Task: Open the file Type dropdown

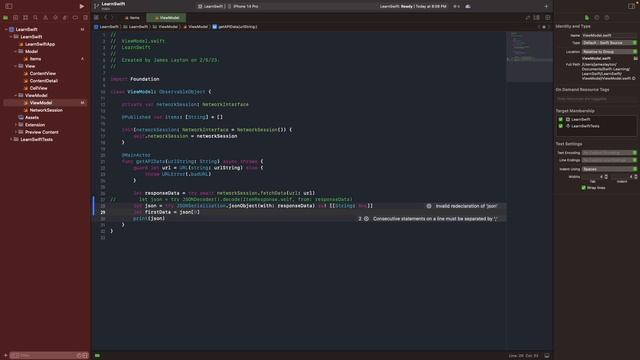Action: click(609, 42)
